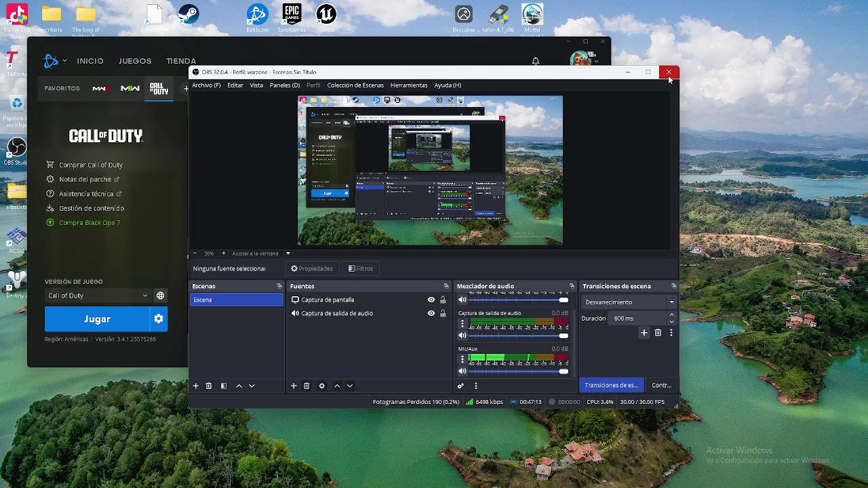Open the Archivo (F) menu
Image resolution: width=868 pixels, height=488 pixels.
click(206, 85)
